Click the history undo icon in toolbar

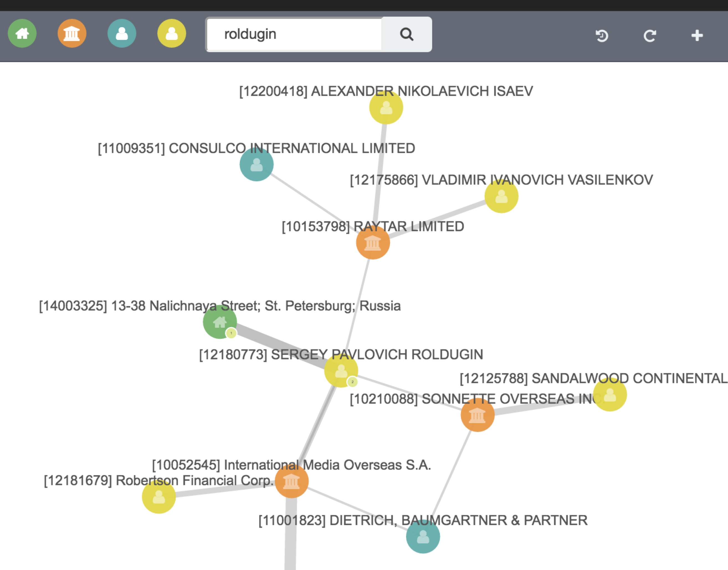pos(602,35)
